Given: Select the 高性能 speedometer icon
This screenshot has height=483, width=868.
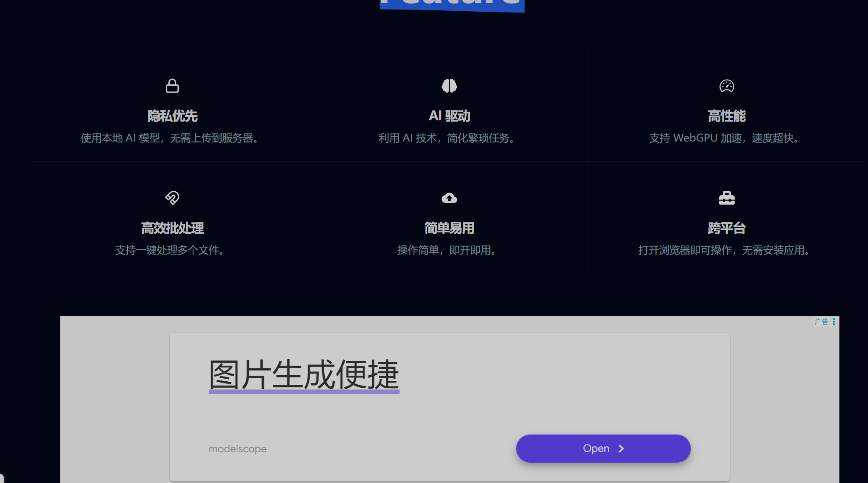Looking at the screenshot, I should click(727, 86).
